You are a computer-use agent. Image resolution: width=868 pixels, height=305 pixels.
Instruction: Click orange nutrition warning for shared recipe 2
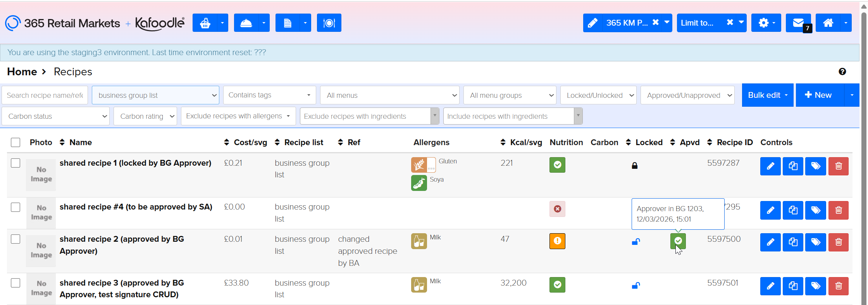(557, 241)
